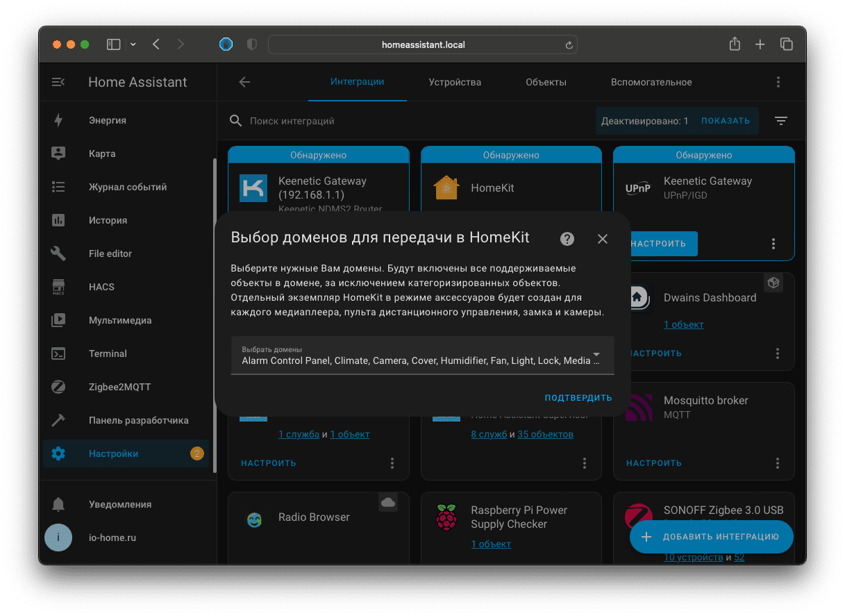Image resolution: width=845 pixels, height=616 pixels.
Task: Toggle Safari sidebar
Action: (x=113, y=44)
